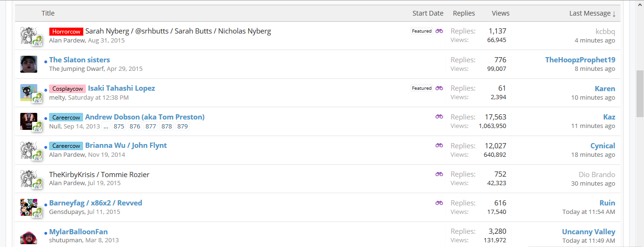
Task: Open the Sarah Nyberg thread
Action: click(178, 31)
